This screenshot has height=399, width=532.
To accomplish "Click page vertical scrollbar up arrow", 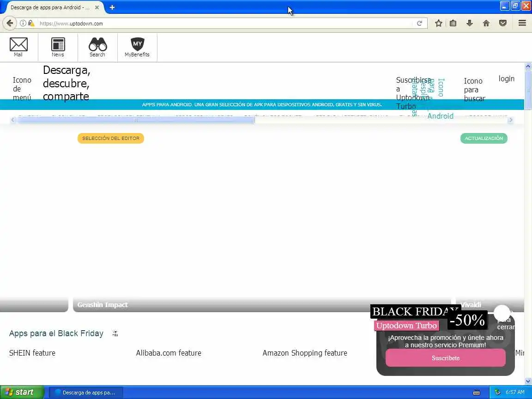I will [x=528, y=66].
